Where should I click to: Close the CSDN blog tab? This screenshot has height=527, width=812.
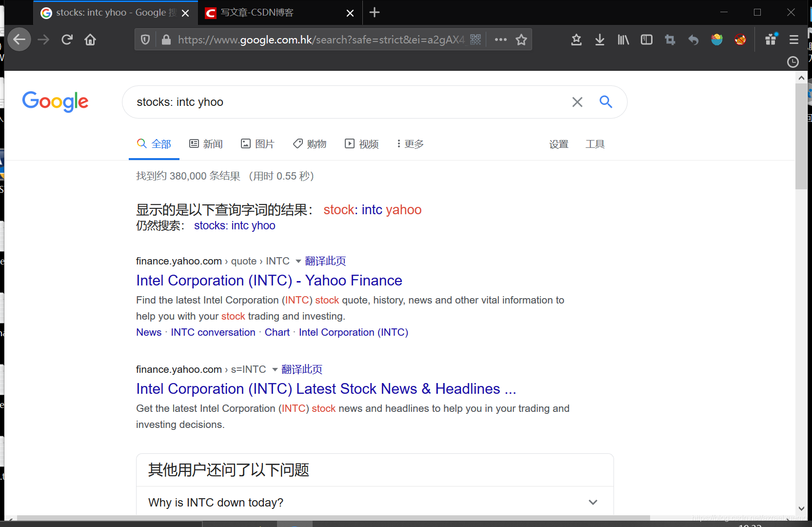click(350, 13)
